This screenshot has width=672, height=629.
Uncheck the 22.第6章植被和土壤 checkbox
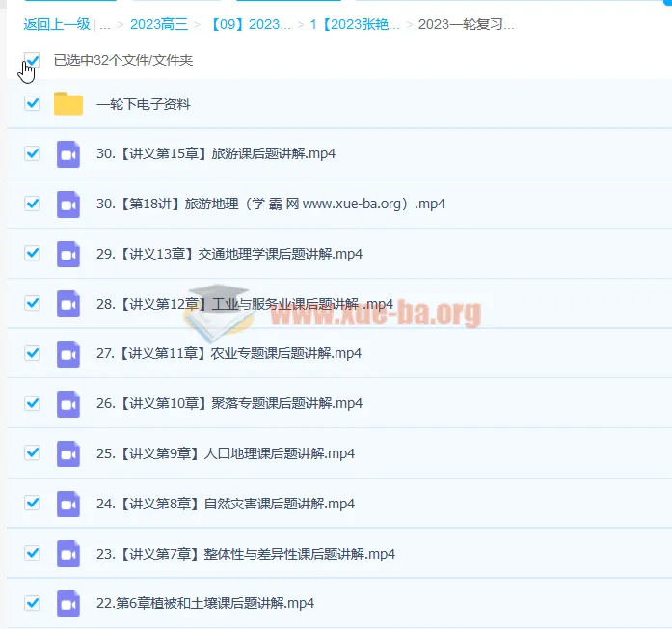point(32,603)
